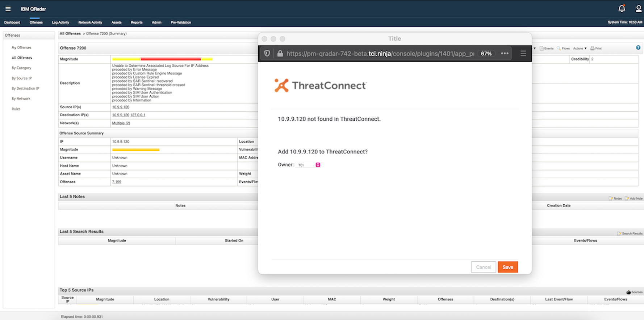The height and width of the screenshot is (320, 644).
Task: Switch to the Network Activity tab
Action: (90, 22)
